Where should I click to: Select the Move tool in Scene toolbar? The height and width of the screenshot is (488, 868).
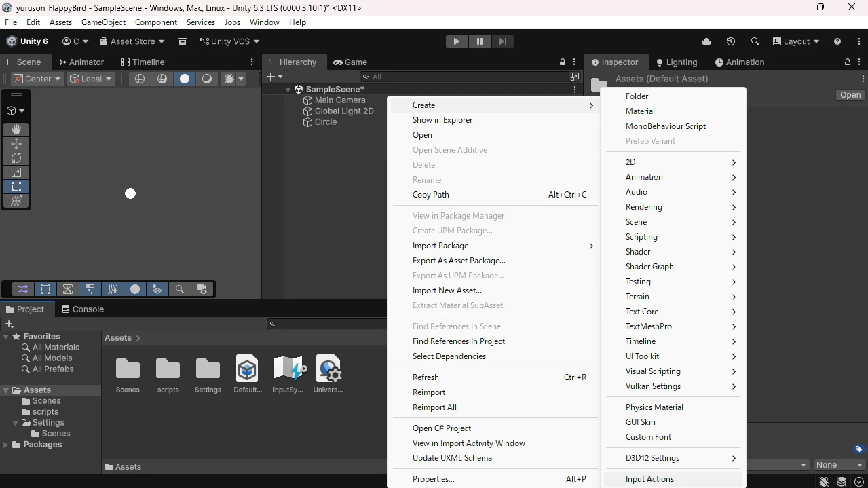[16, 143]
